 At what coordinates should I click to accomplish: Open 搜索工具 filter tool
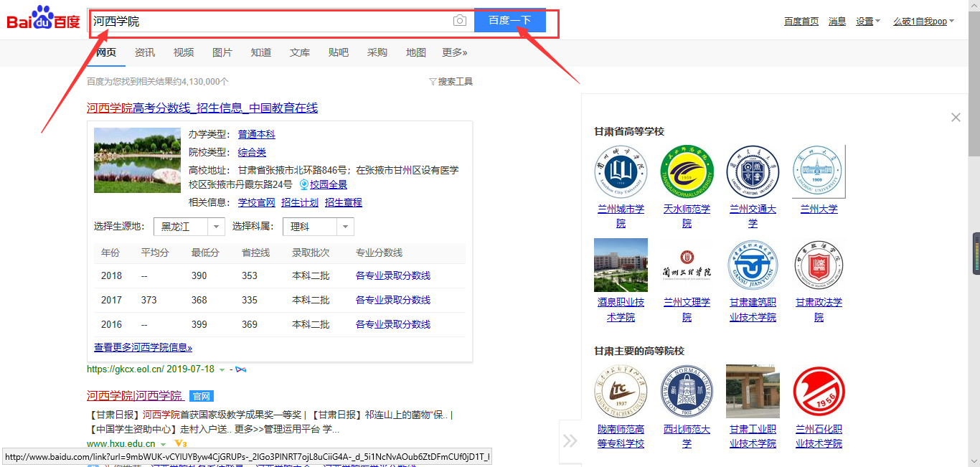point(451,82)
